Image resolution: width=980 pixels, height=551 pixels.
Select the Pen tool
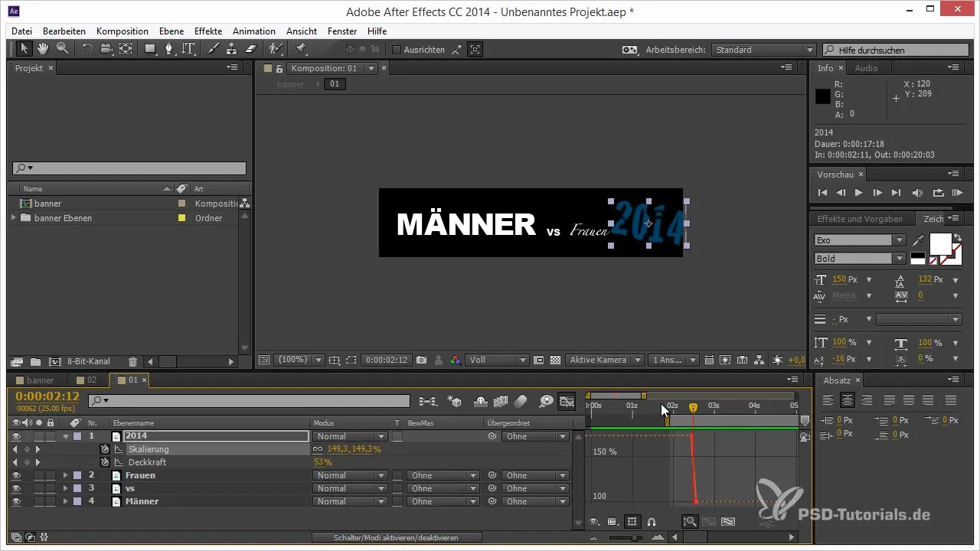pyautogui.click(x=169, y=49)
